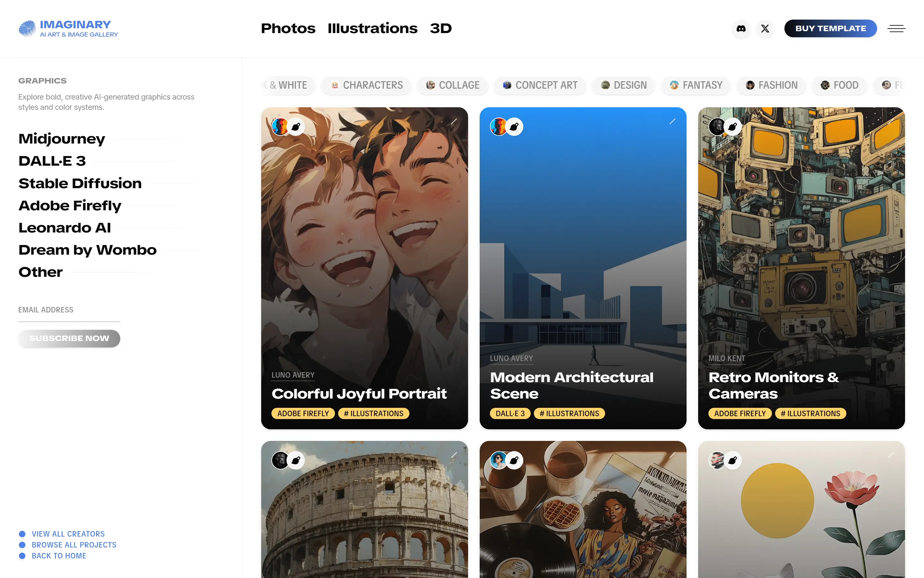Click creator avatar on flower card

coord(717,460)
